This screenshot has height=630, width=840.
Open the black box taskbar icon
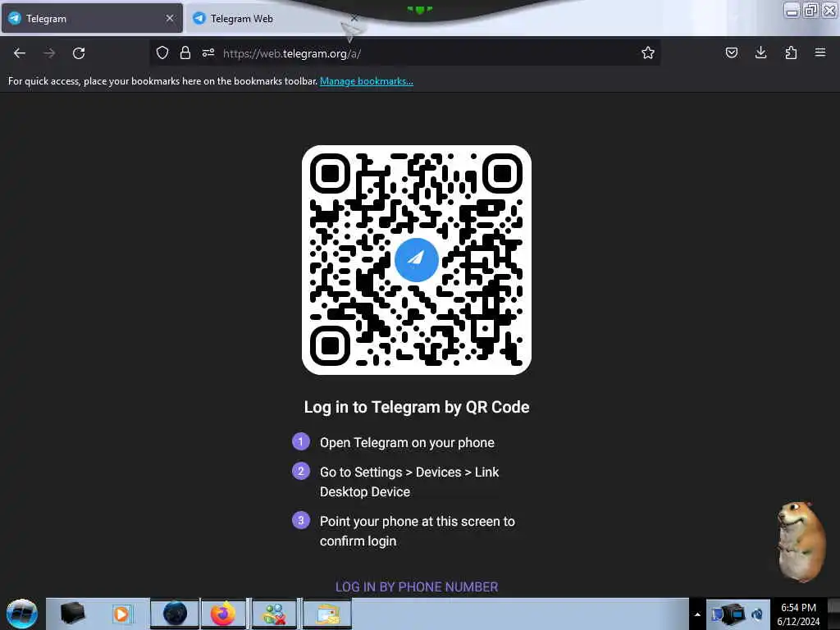(72, 614)
